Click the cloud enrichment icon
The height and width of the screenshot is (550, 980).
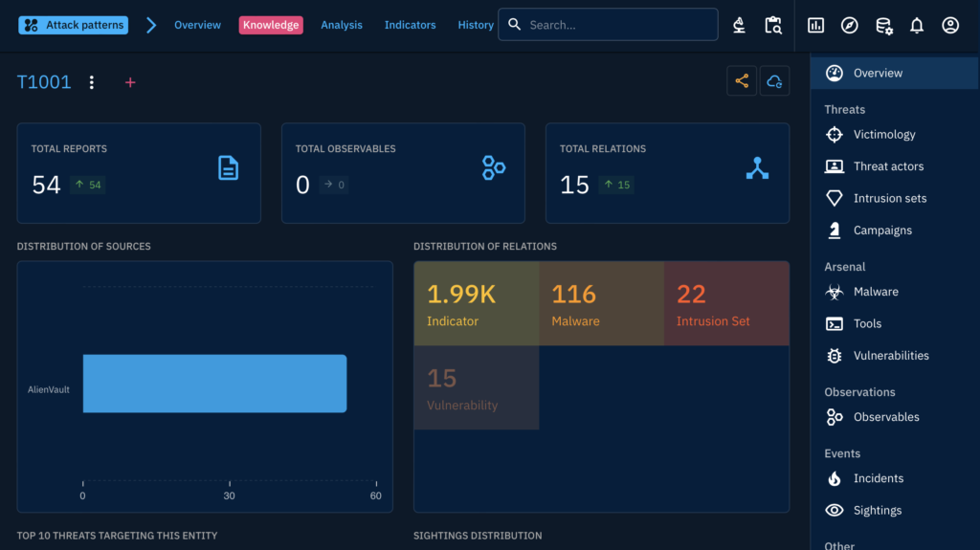click(774, 81)
